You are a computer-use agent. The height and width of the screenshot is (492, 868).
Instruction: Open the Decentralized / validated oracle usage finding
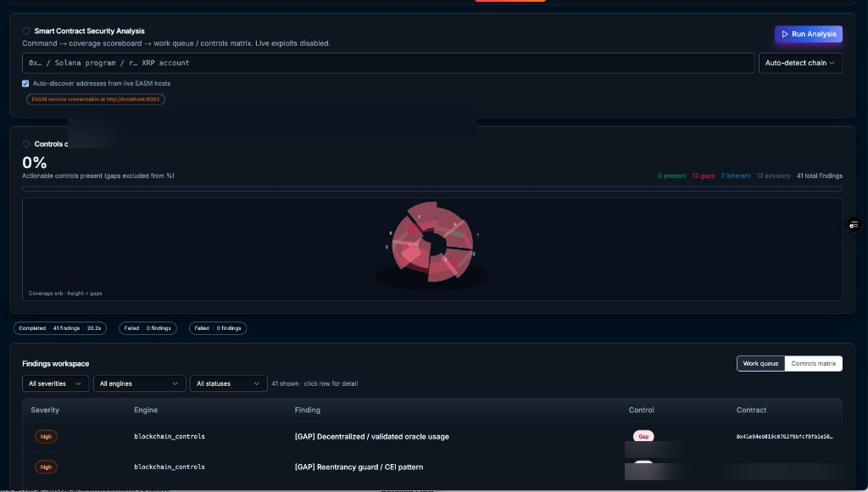coord(371,437)
